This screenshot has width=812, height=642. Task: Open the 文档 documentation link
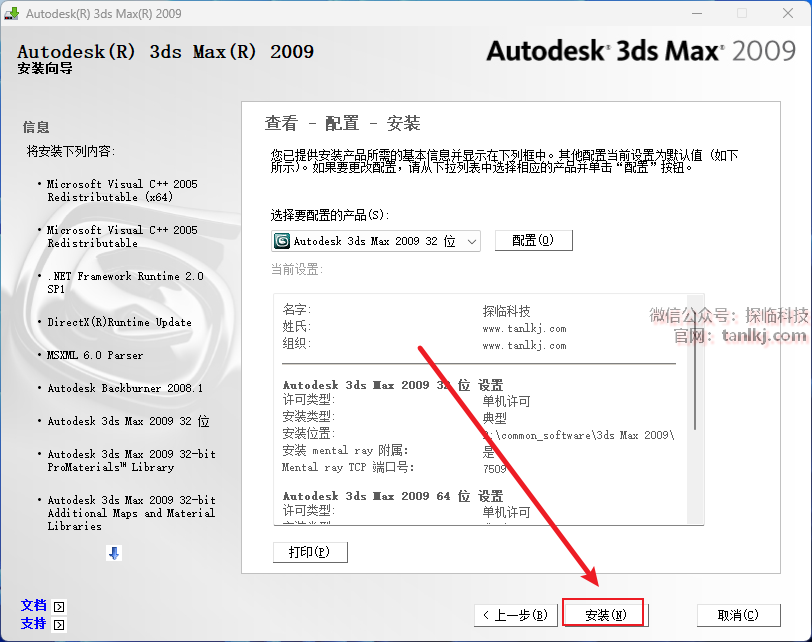click(x=34, y=605)
